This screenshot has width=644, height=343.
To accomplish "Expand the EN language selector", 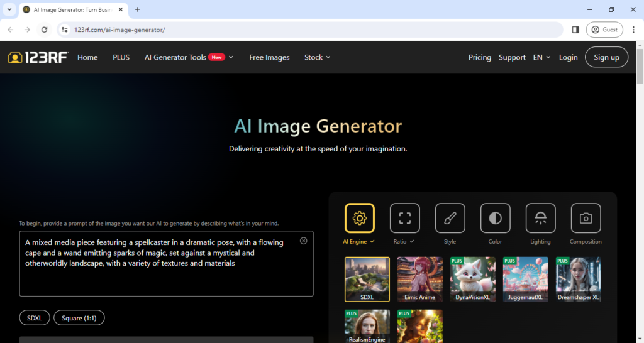I will click(x=541, y=57).
